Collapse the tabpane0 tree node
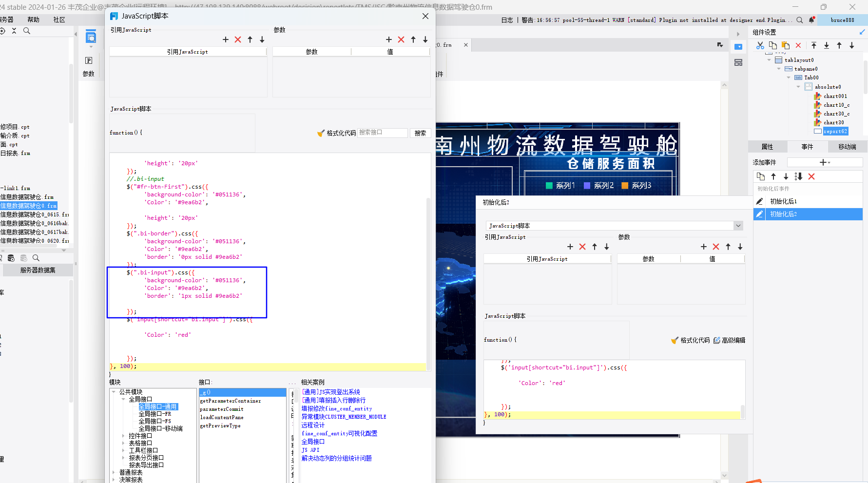The width and height of the screenshot is (868, 483). (x=779, y=69)
